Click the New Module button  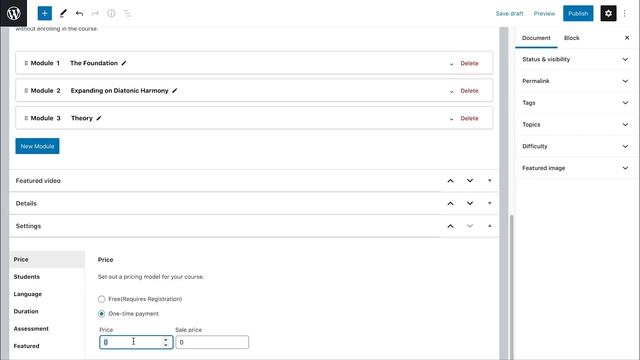[x=37, y=146]
